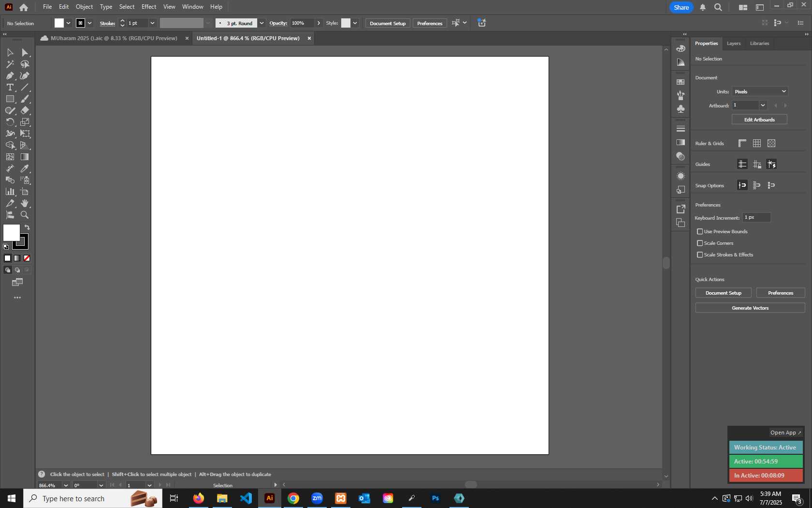812x508 pixels.
Task: Select the Artboard tool
Action: pyautogui.click(x=25, y=192)
